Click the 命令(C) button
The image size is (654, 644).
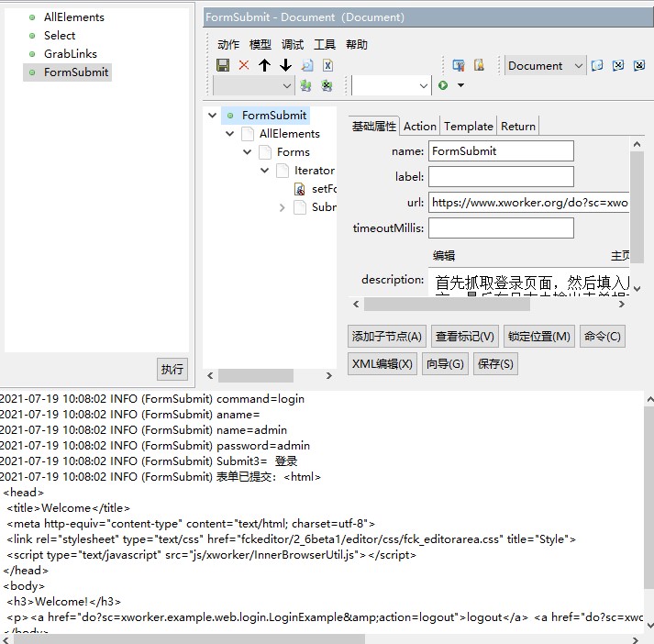(x=603, y=336)
